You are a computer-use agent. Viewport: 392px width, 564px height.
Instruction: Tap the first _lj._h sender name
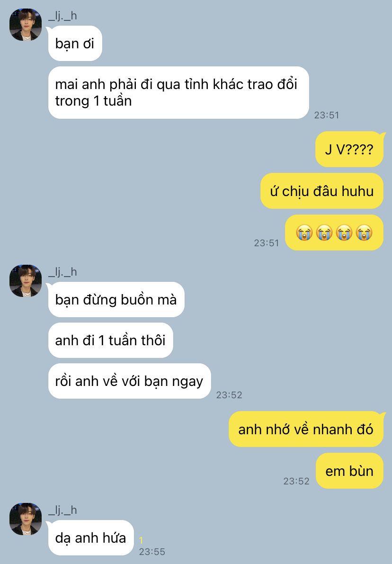pyautogui.click(x=62, y=16)
